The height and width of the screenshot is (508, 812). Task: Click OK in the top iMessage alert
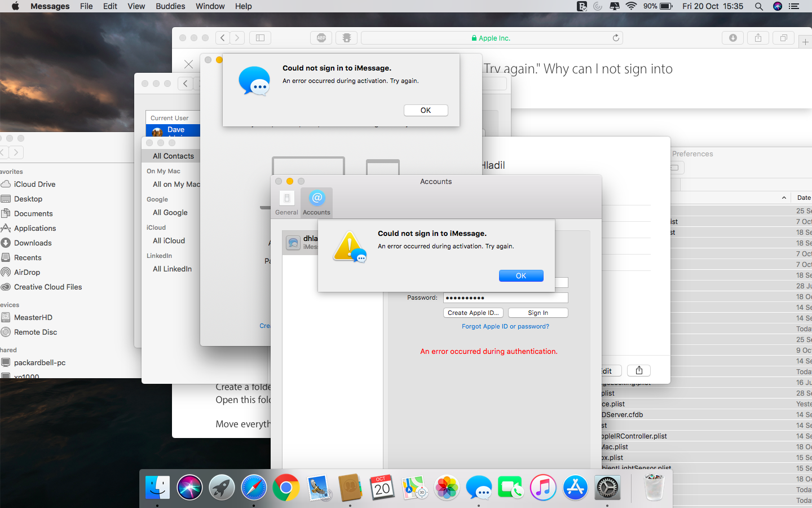pos(426,110)
